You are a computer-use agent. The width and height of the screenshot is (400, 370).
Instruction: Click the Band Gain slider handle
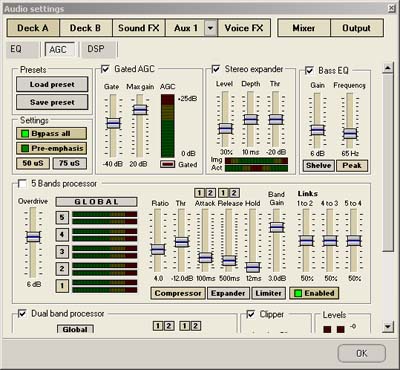(x=277, y=227)
